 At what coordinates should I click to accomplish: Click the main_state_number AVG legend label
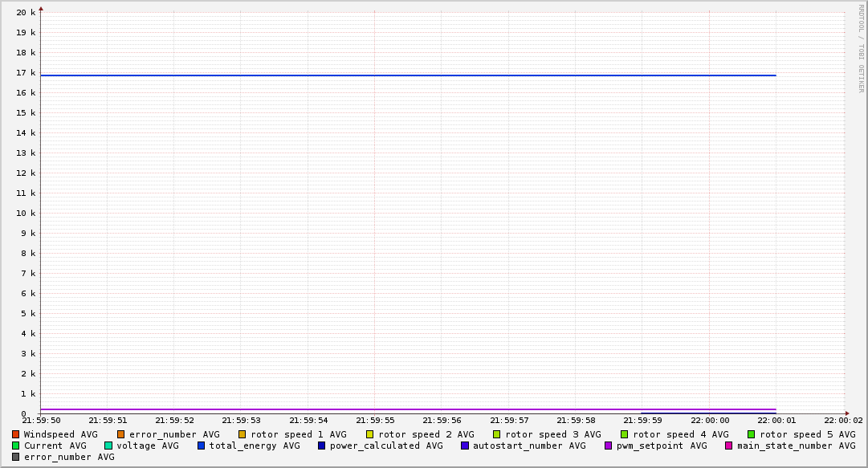point(796,446)
